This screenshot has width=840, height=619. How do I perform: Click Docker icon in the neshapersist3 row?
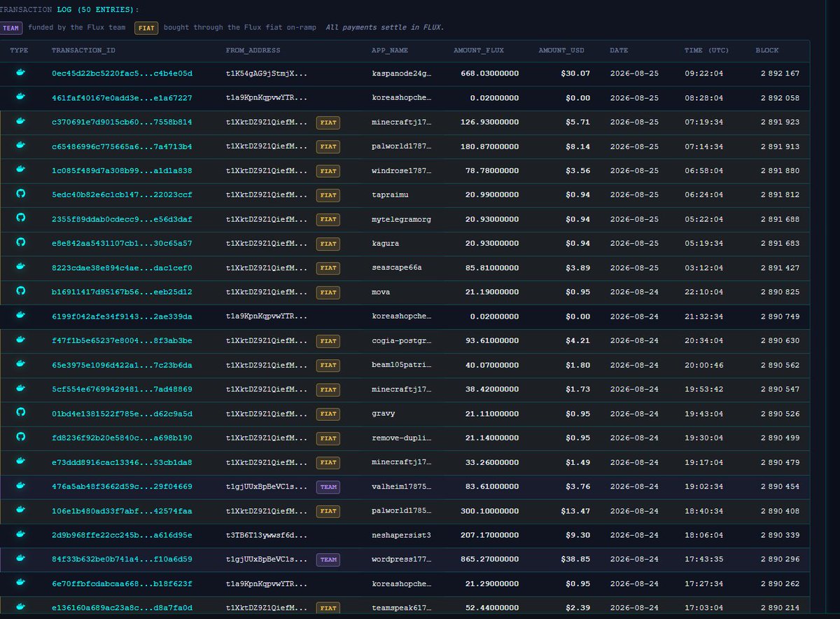(x=20, y=535)
